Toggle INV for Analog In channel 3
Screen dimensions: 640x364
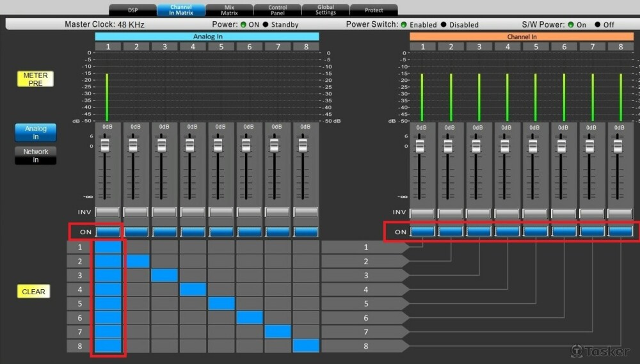pyautogui.click(x=164, y=212)
